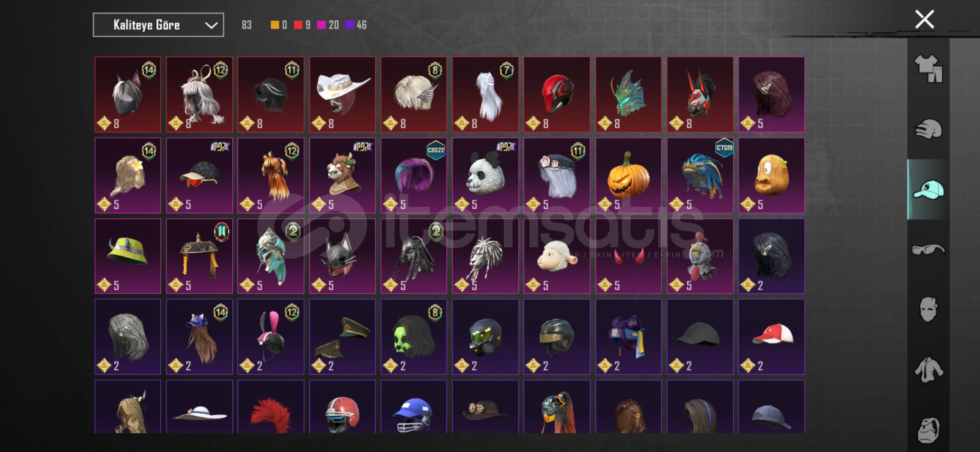Viewport: 980px width, 452px height.
Task: Select the yellow bucket hat item
Action: [x=128, y=256]
